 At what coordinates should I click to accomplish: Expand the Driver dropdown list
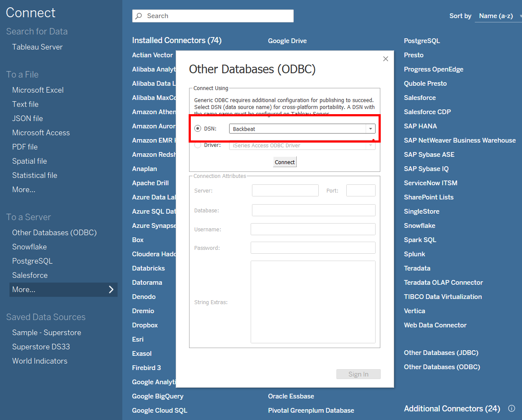(x=370, y=145)
